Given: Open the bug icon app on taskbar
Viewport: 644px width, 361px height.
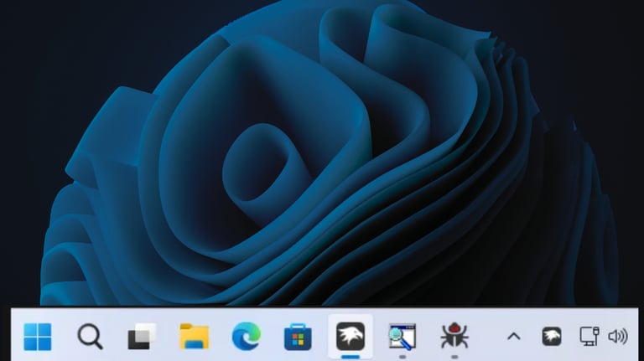Looking at the screenshot, I should [x=454, y=336].
